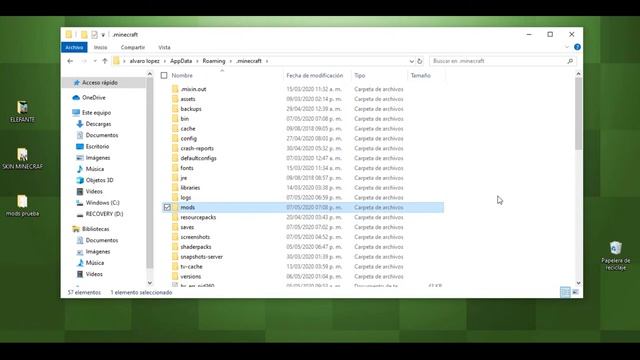Select the backups folder icon
Viewport: 640px width, 360px height.
[175, 109]
